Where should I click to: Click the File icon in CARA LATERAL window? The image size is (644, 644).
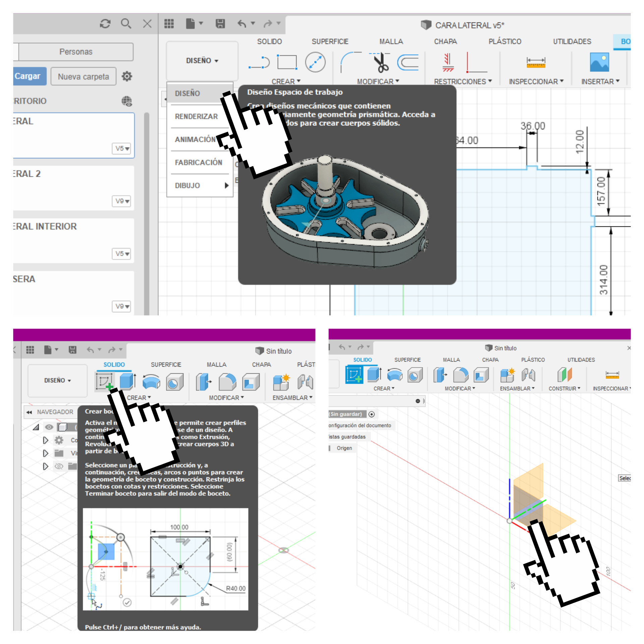point(190,23)
